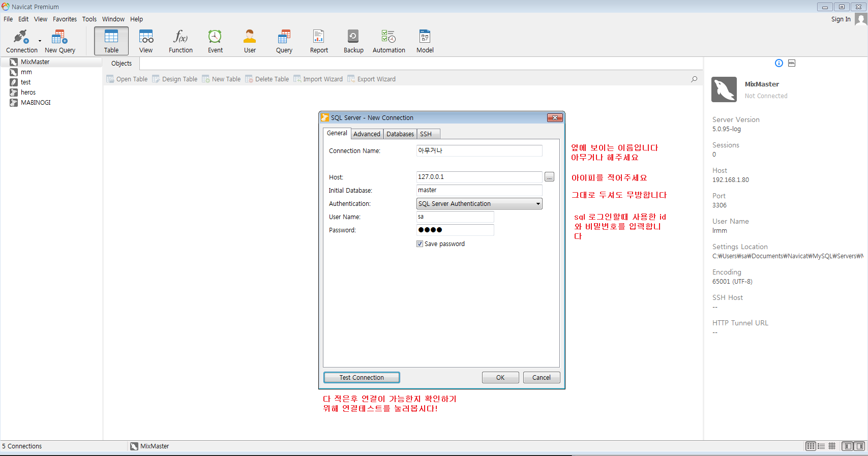
Task: Open the Tools menu
Action: [89, 19]
